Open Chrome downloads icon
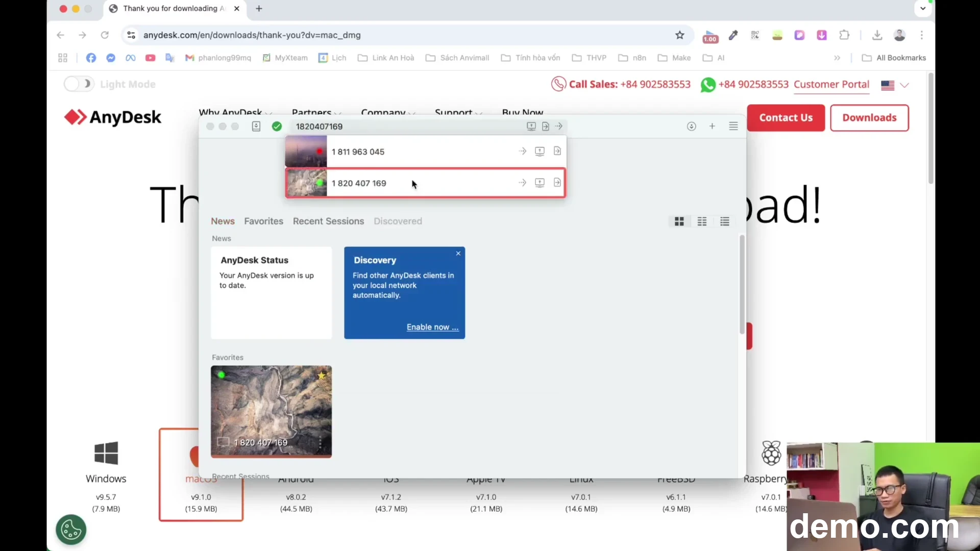 (x=877, y=35)
